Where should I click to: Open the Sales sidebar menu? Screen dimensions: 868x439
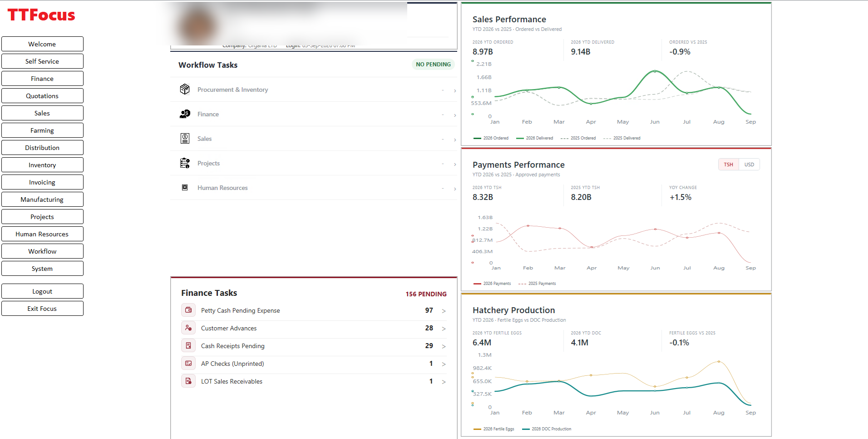[x=42, y=113]
